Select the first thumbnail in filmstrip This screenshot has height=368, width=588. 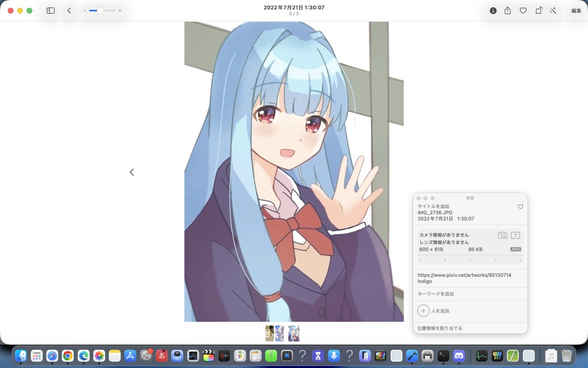coord(269,333)
